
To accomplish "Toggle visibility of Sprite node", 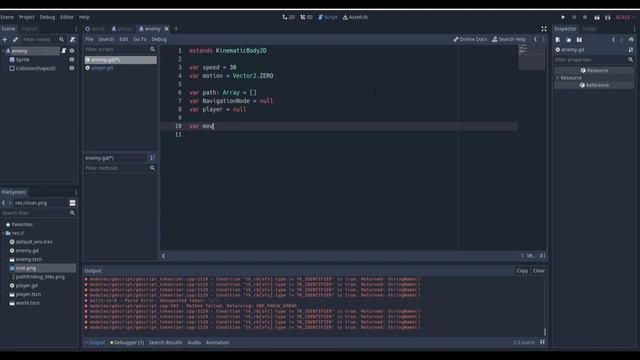I will [72, 60].
